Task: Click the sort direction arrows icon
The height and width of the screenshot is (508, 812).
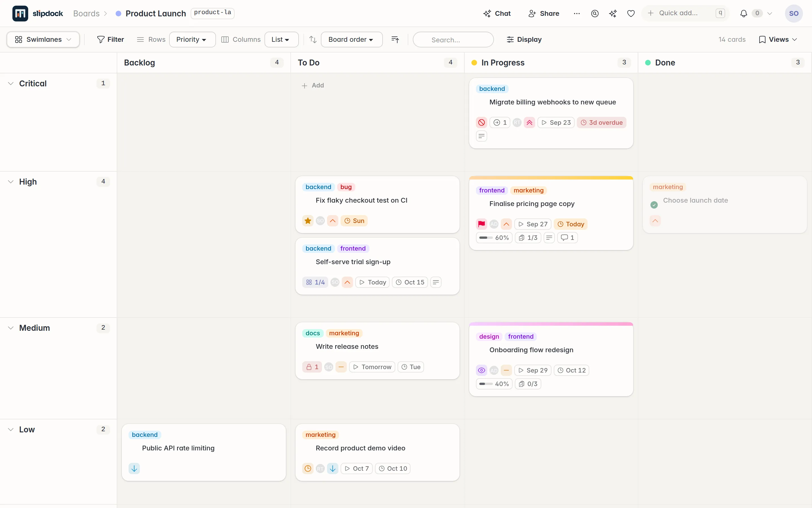Action: [x=313, y=40]
